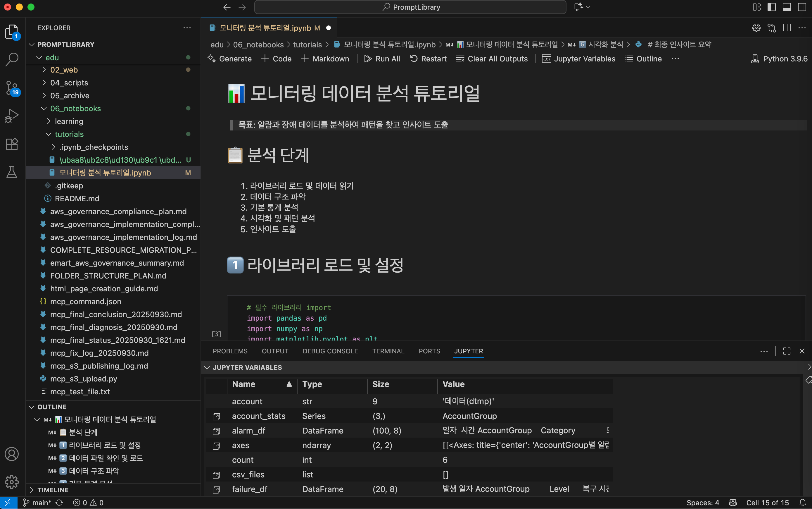Click the main* branch in status bar
Viewport: 812px width, 509px height.
(37, 503)
